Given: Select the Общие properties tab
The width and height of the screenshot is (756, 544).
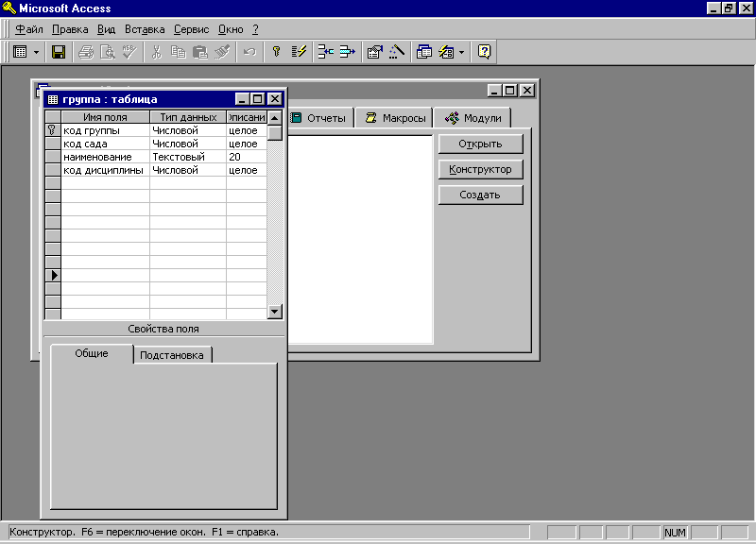Looking at the screenshot, I should coord(92,353).
